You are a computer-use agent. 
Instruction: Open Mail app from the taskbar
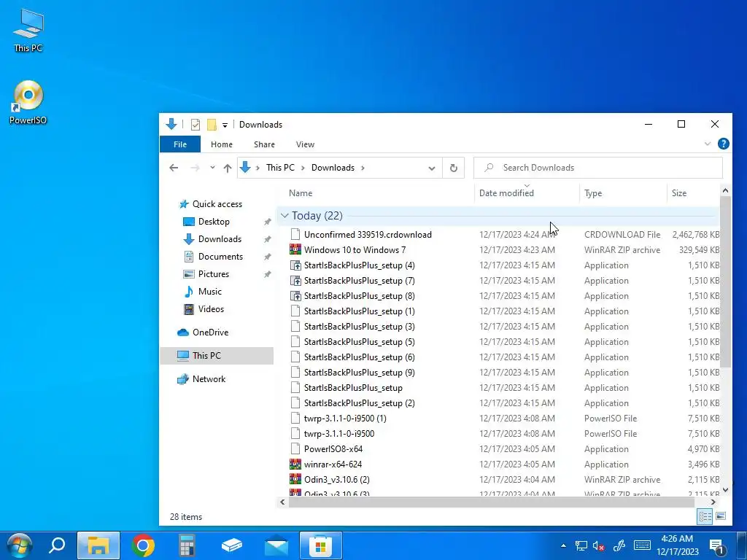pyautogui.click(x=276, y=545)
